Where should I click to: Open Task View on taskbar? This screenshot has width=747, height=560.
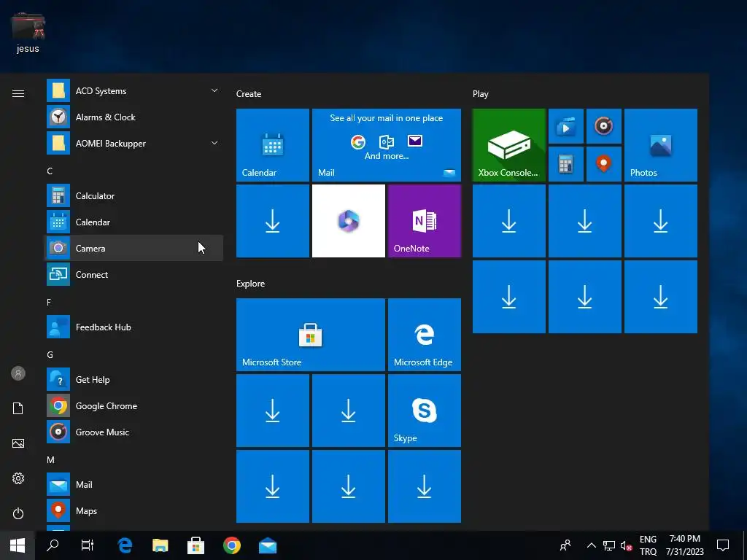(88, 545)
